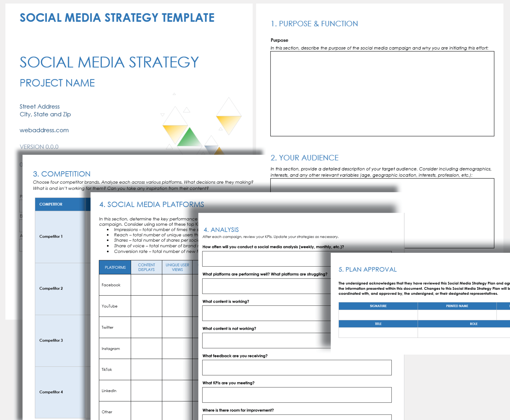The image size is (510, 420).
Task: Click the Purpose description text box
Action: coord(382,94)
